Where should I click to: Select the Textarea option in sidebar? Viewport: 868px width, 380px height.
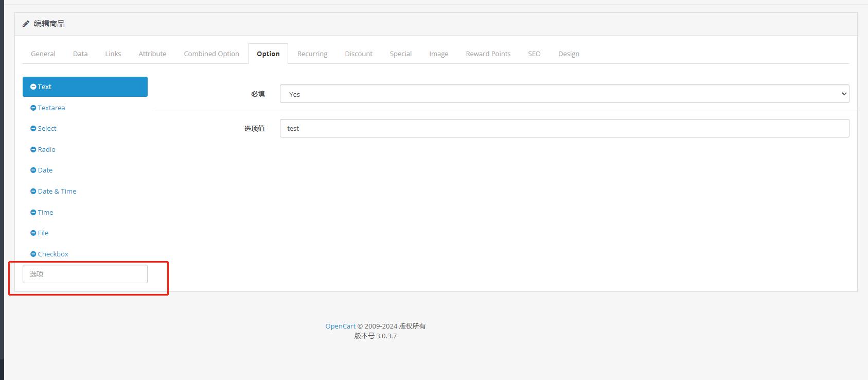tap(51, 108)
